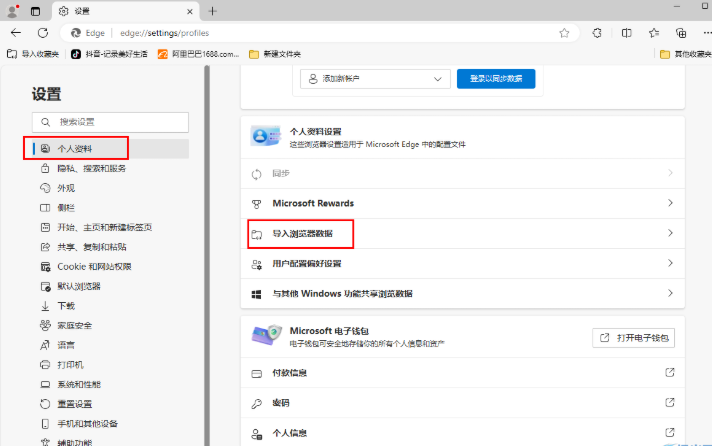This screenshot has height=446, width=712.
Task: Expand 导入浏览器数据 chevron arrow
Action: 670,233
